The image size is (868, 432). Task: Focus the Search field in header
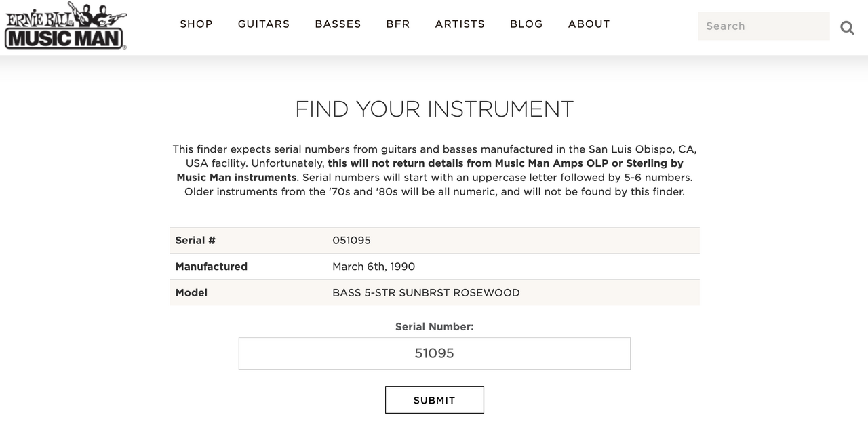click(764, 26)
